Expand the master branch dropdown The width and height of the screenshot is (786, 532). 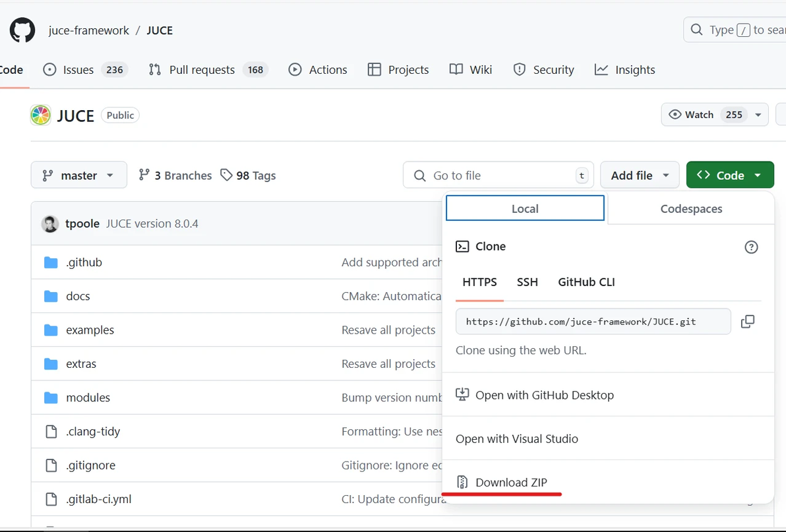[78, 175]
